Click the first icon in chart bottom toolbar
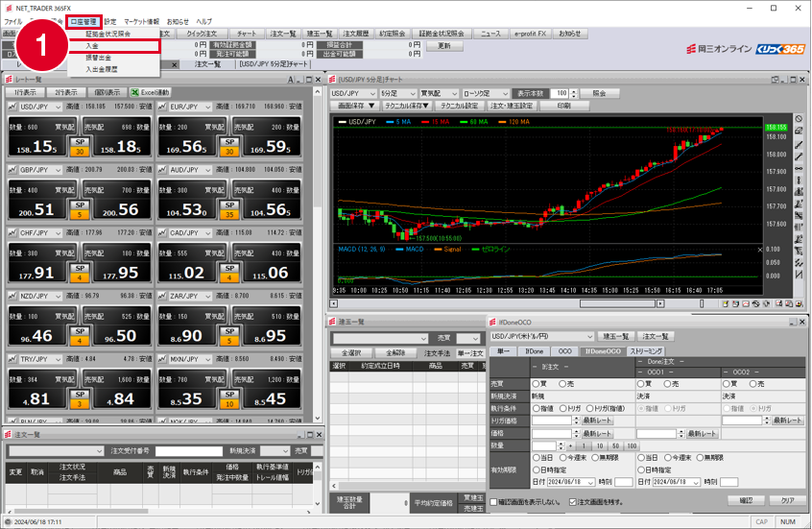This screenshot has width=812, height=529. coord(726,303)
